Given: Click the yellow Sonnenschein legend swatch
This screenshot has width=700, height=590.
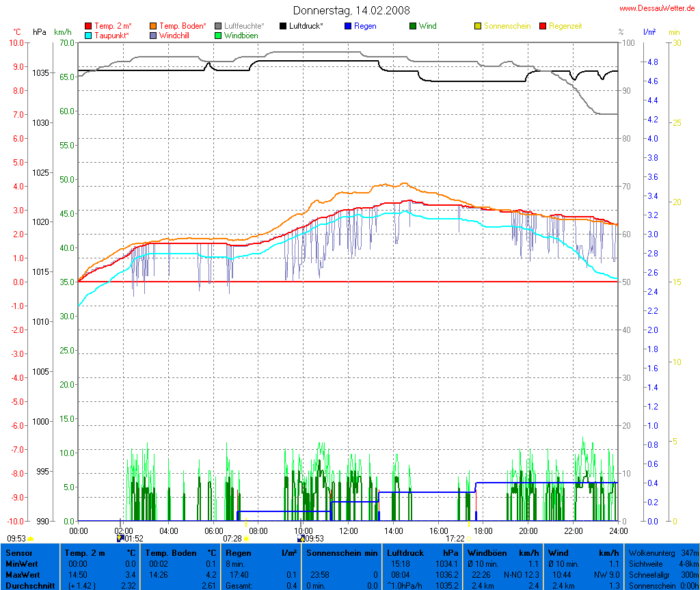Looking at the screenshot, I should point(478,26).
